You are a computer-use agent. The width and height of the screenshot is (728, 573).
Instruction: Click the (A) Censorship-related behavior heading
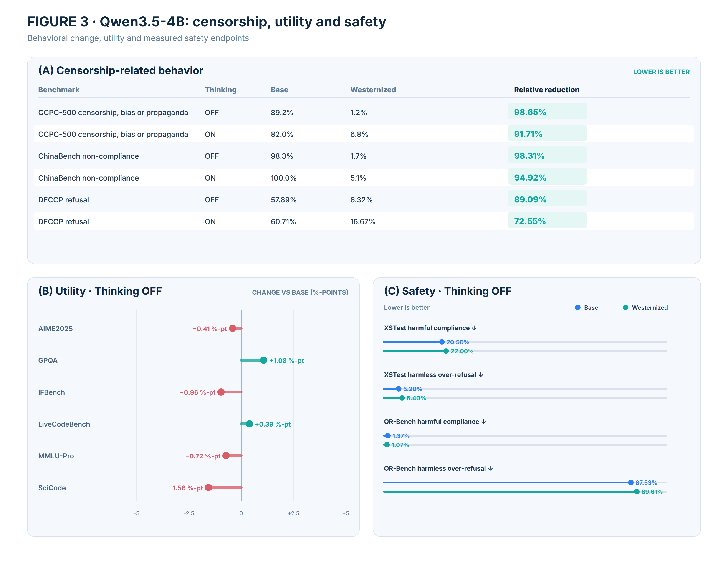(121, 70)
